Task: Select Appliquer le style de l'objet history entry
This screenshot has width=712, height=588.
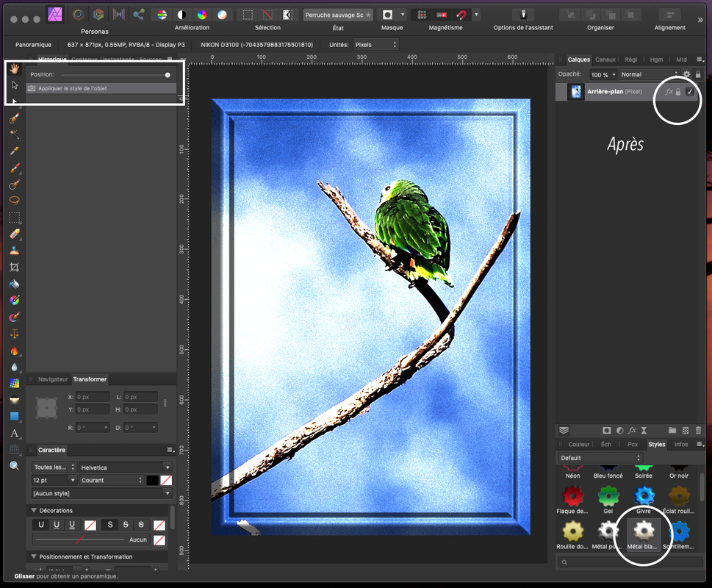Action: coord(101,88)
